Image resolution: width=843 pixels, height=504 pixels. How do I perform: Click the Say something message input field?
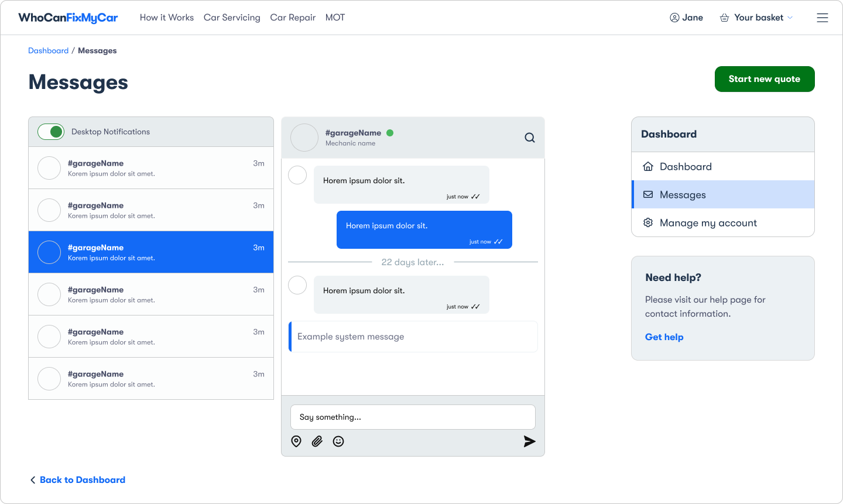coord(413,417)
